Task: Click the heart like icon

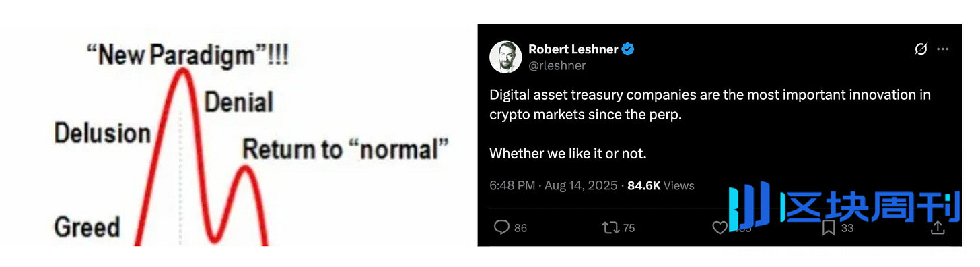Action: click(719, 228)
